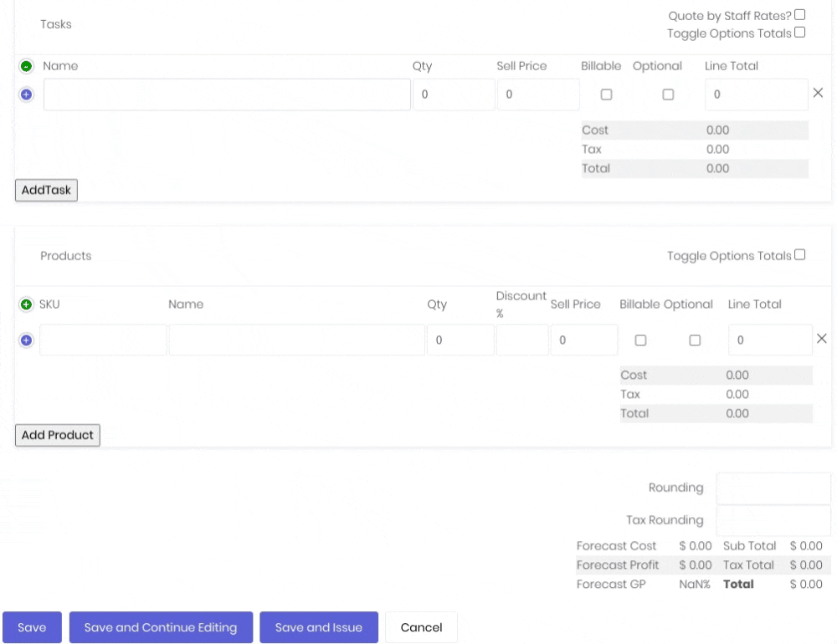The width and height of the screenshot is (837, 644).
Task: Cancel the quote form
Action: tap(421, 627)
